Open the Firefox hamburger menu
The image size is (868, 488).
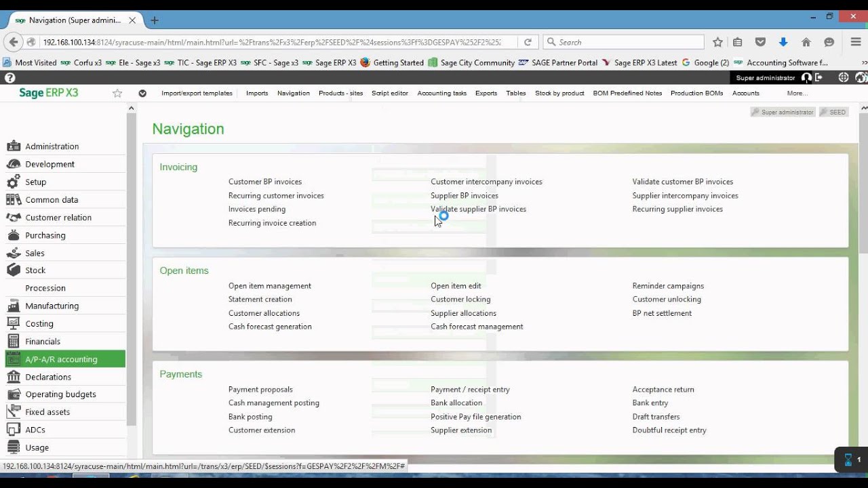(856, 42)
